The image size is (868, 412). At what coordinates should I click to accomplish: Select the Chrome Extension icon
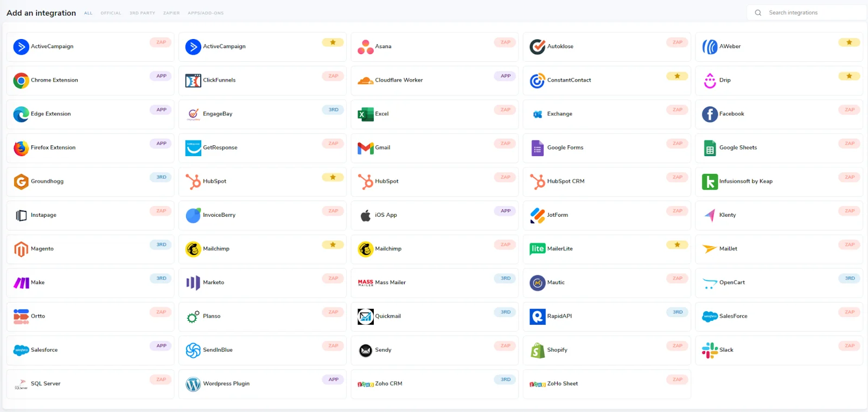point(21,80)
